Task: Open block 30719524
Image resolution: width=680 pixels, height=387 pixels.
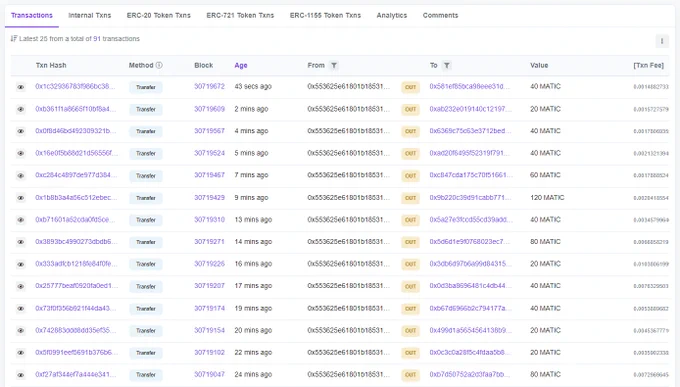Action: [x=209, y=153]
